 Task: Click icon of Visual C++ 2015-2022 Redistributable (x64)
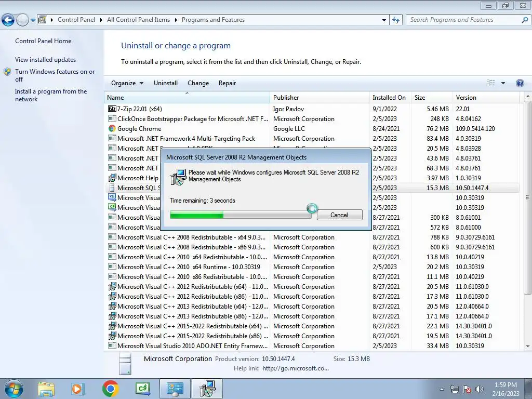(112, 326)
